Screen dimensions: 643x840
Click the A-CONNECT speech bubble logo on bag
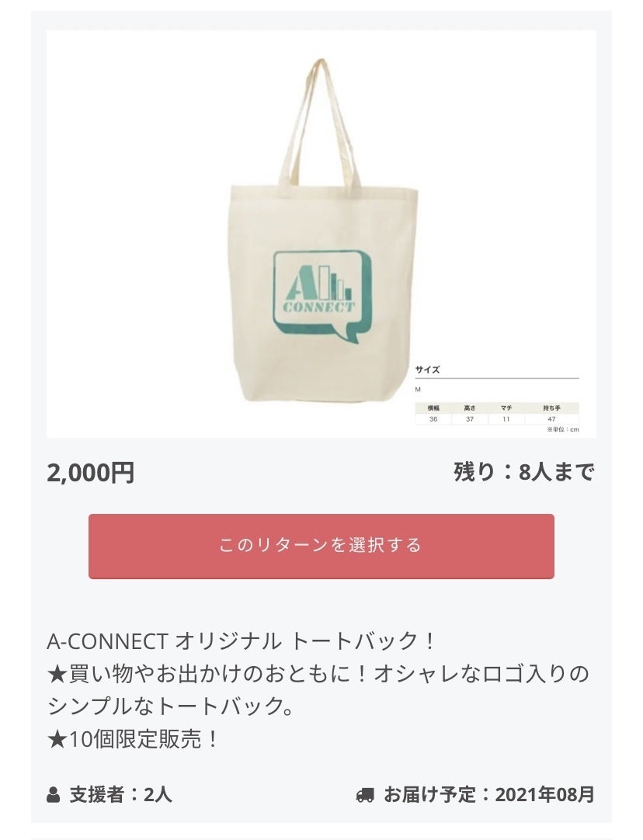pos(322,297)
